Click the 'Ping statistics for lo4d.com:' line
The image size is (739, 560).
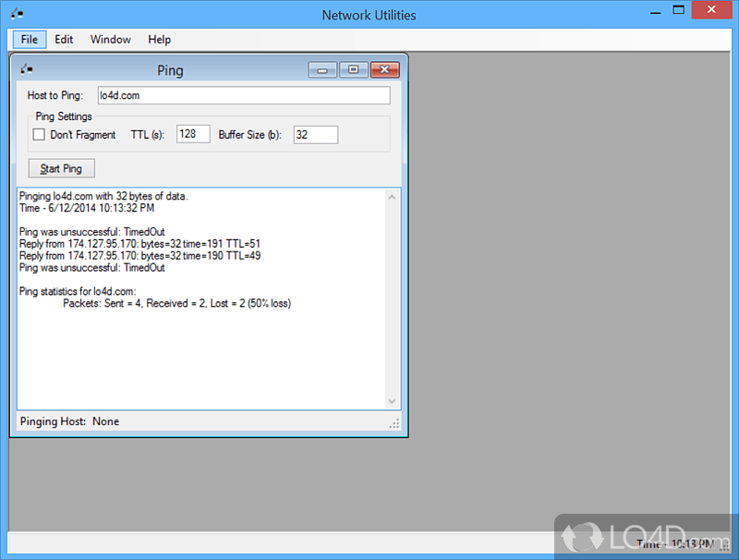coord(78,291)
